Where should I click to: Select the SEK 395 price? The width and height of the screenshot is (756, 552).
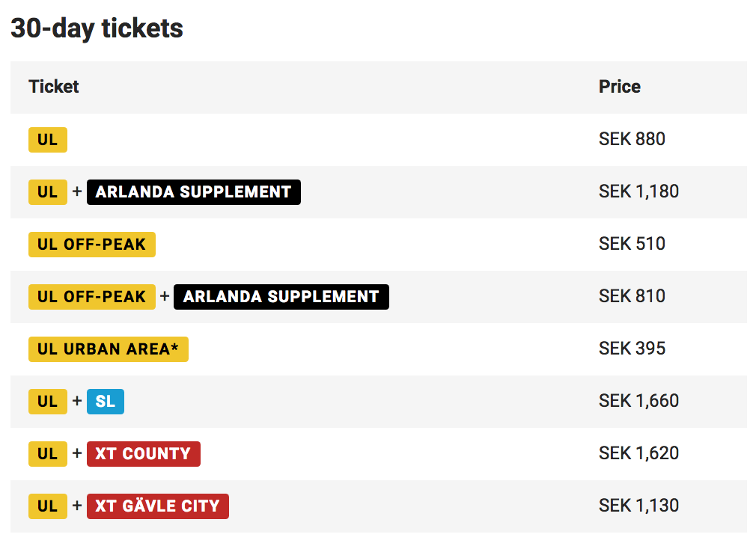pos(632,349)
